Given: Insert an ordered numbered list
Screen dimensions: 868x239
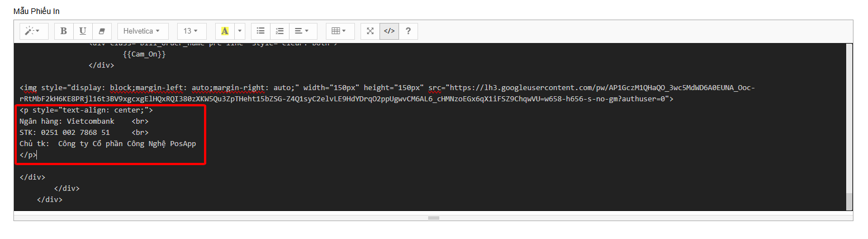Looking at the screenshot, I should pos(279,31).
